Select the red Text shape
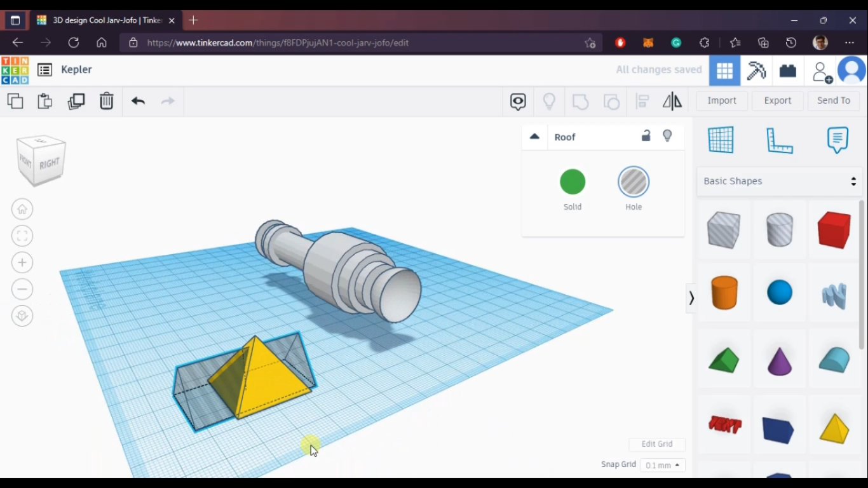This screenshot has height=488, width=868. coord(725,424)
